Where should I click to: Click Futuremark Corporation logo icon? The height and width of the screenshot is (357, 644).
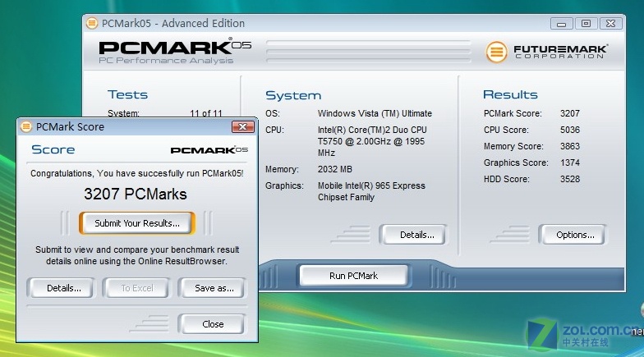click(x=496, y=53)
